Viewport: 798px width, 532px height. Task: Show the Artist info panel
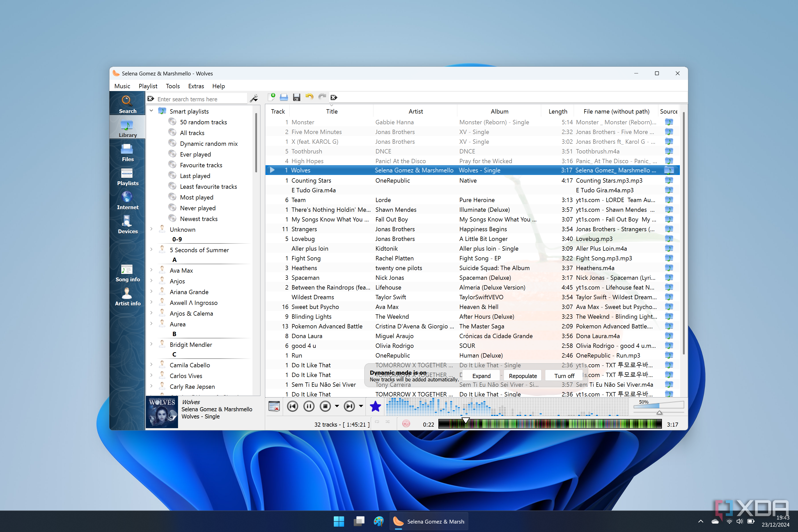pos(128,297)
